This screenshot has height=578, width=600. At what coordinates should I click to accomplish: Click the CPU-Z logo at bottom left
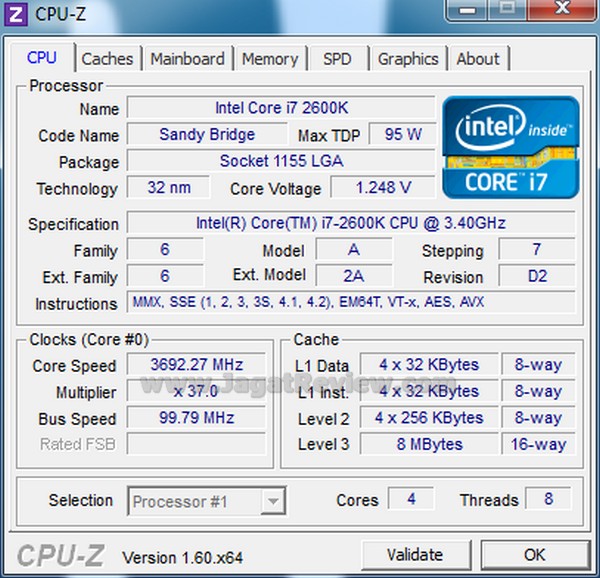(x=61, y=555)
